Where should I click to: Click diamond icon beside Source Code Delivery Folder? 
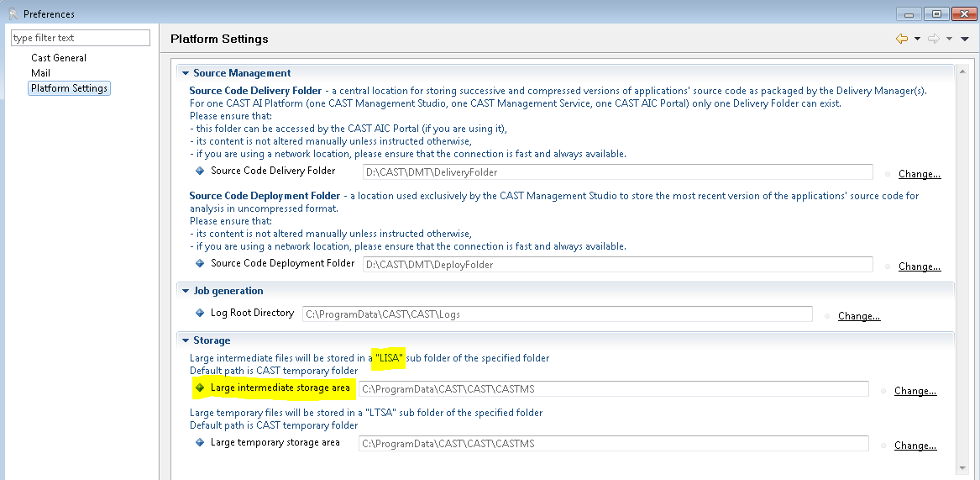[200, 171]
